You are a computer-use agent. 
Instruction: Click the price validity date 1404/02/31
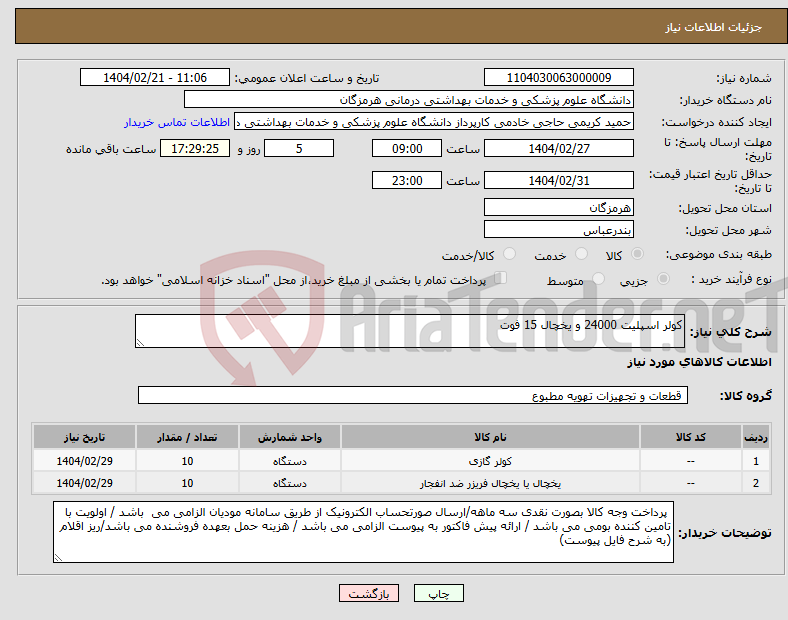coord(558,180)
